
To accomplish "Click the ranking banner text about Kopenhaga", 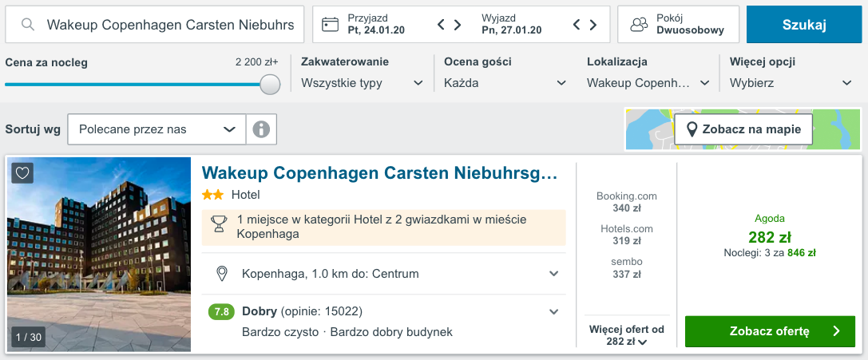I will pos(382,227).
